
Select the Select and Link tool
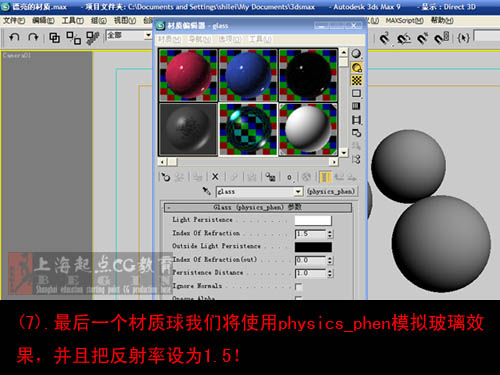tap(55, 38)
